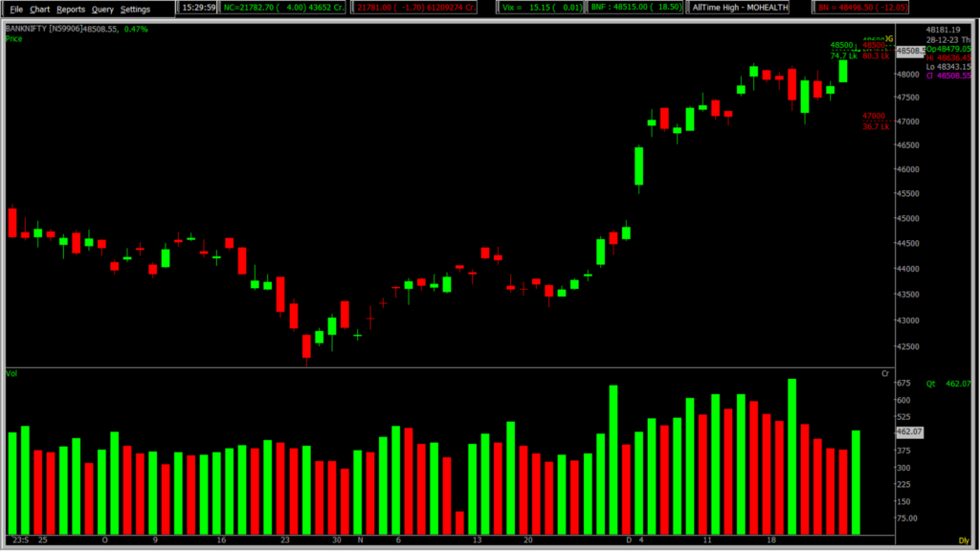Click the green Price label
Image resolution: width=980 pixels, height=551 pixels.
tap(13, 39)
